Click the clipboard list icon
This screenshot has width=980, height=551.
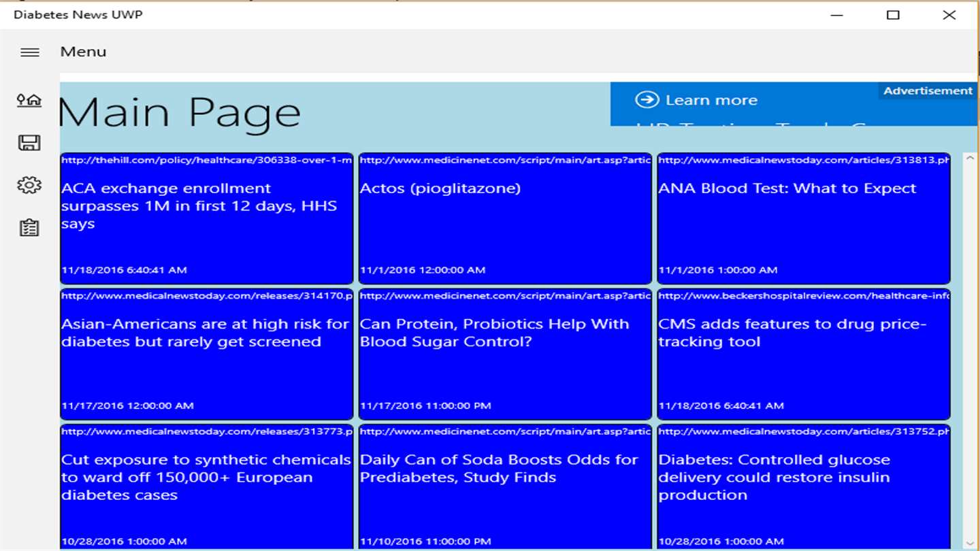click(29, 228)
